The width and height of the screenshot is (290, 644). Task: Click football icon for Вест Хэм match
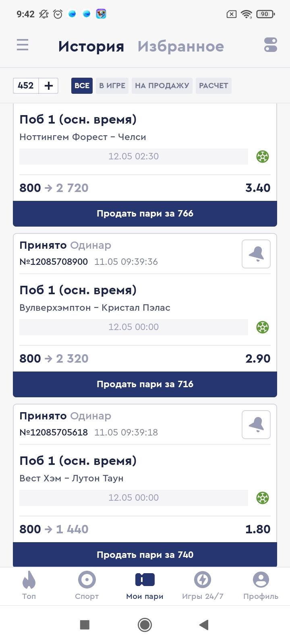coord(263,498)
